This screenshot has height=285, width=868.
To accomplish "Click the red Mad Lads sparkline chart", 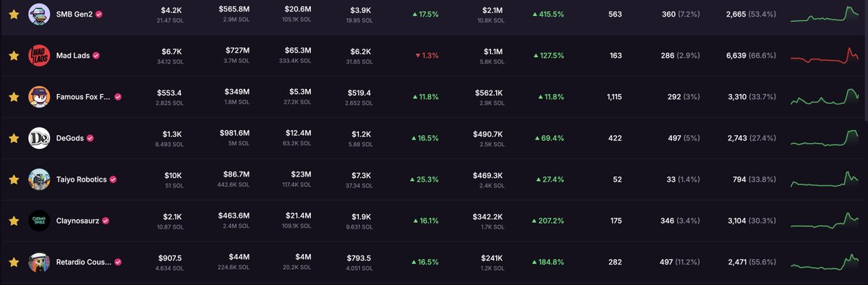I will (x=825, y=56).
